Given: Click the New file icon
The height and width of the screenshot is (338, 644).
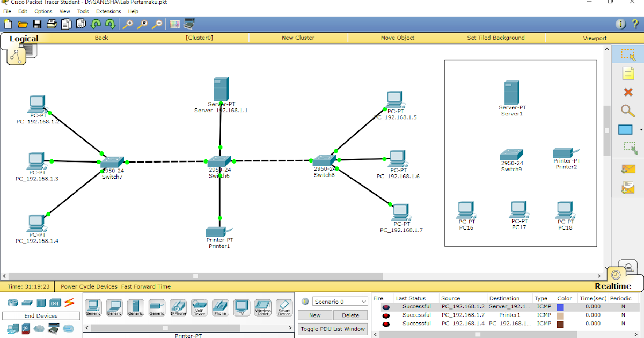Looking at the screenshot, I should point(8,24).
